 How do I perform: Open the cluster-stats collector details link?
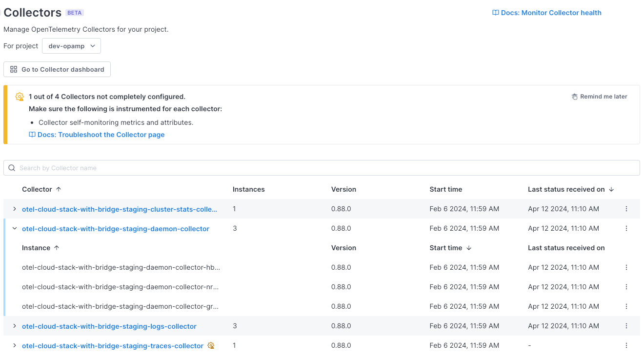coord(120,209)
